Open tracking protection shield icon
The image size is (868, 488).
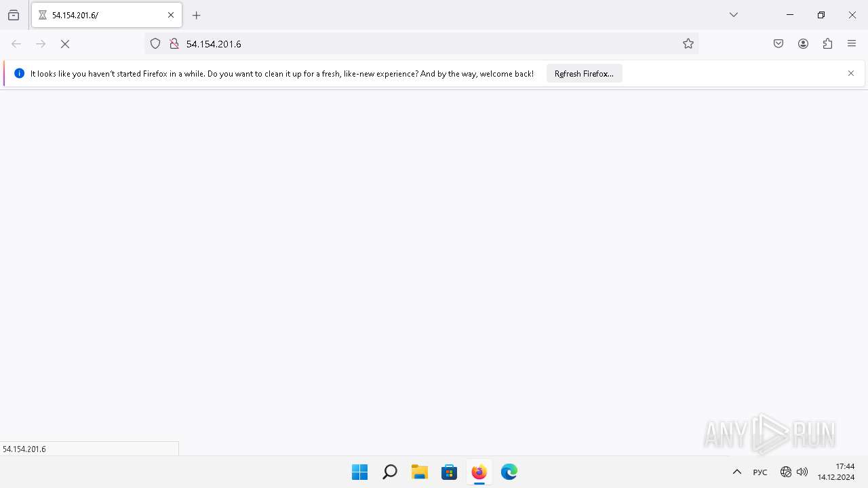click(155, 43)
